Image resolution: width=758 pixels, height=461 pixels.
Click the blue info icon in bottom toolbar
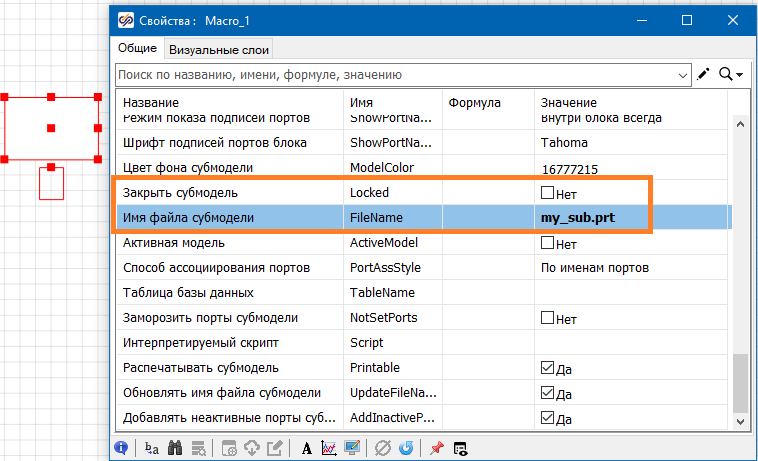[121, 449]
